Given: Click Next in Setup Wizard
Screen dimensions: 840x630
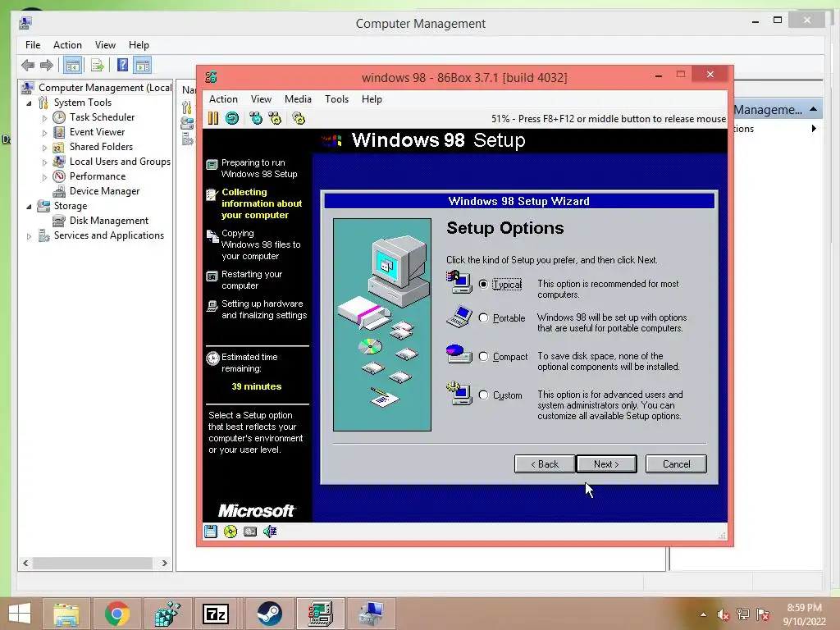Looking at the screenshot, I should click(606, 464).
